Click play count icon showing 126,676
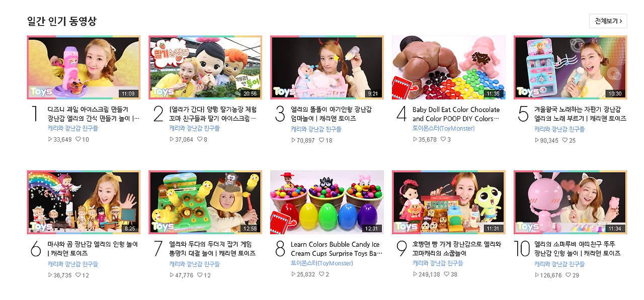This screenshot has height=300, width=644. [x=537, y=275]
